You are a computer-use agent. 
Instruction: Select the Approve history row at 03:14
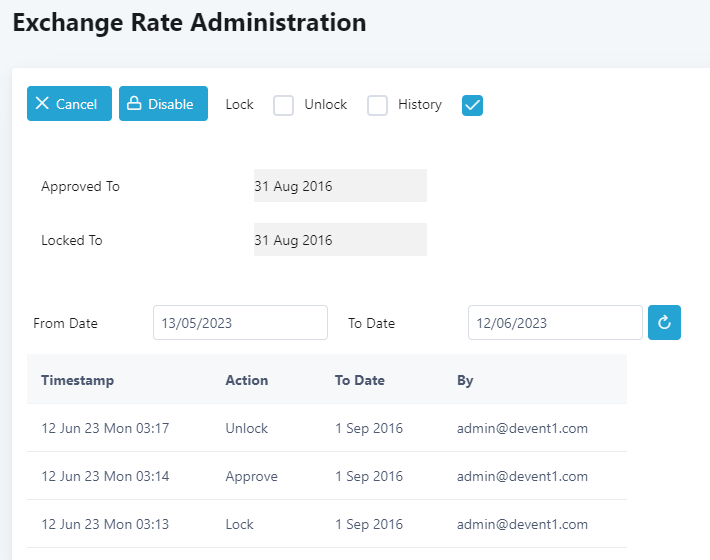click(327, 476)
